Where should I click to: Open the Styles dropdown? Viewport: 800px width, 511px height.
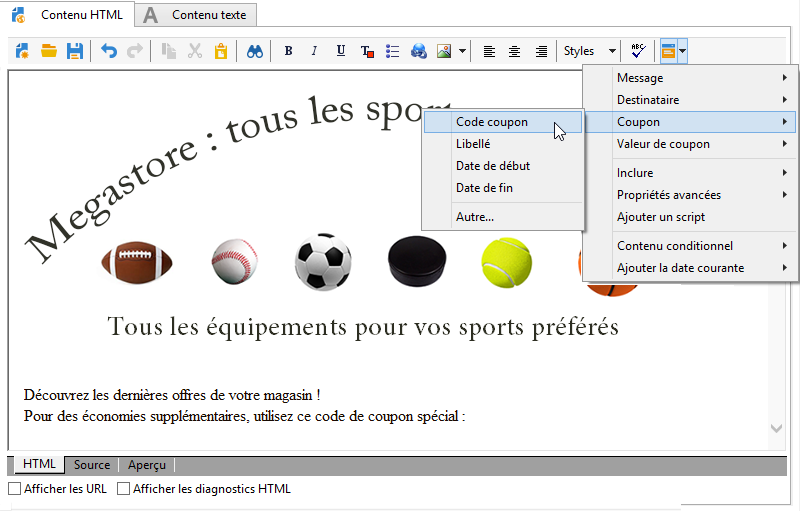tap(590, 51)
